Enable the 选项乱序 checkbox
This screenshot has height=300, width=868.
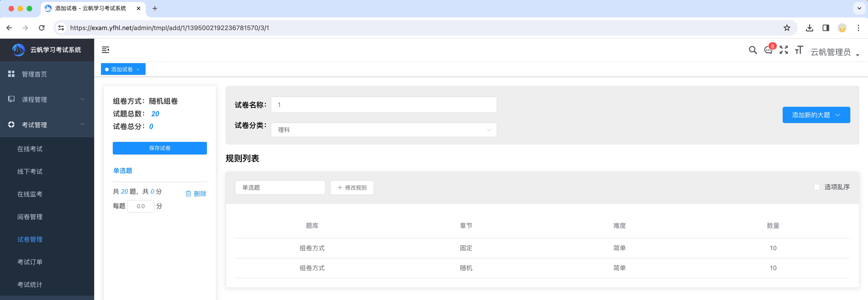[817, 187]
